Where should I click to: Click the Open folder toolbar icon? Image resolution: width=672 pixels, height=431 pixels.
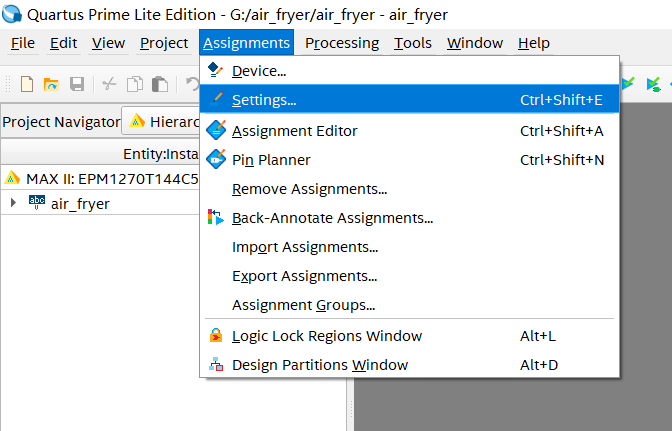pyautogui.click(x=51, y=84)
